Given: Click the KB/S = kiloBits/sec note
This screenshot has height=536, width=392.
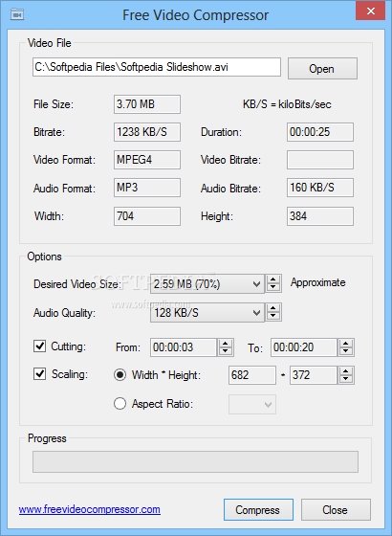Looking at the screenshot, I should click(287, 104).
